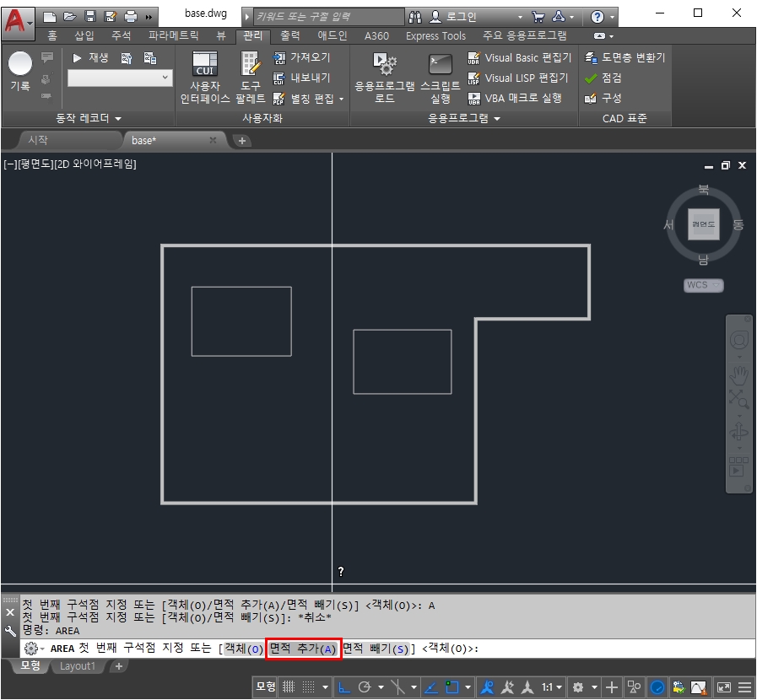Viewport: 757px width, 700px height.
Task: Open the Layer Translator
Action: pyautogui.click(x=625, y=58)
